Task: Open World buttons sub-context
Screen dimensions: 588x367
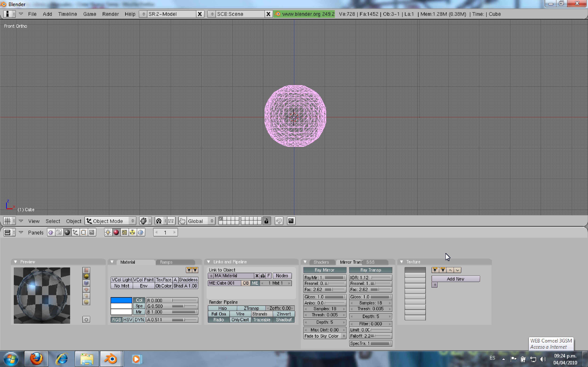Action: pyautogui.click(x=141, y=233)
